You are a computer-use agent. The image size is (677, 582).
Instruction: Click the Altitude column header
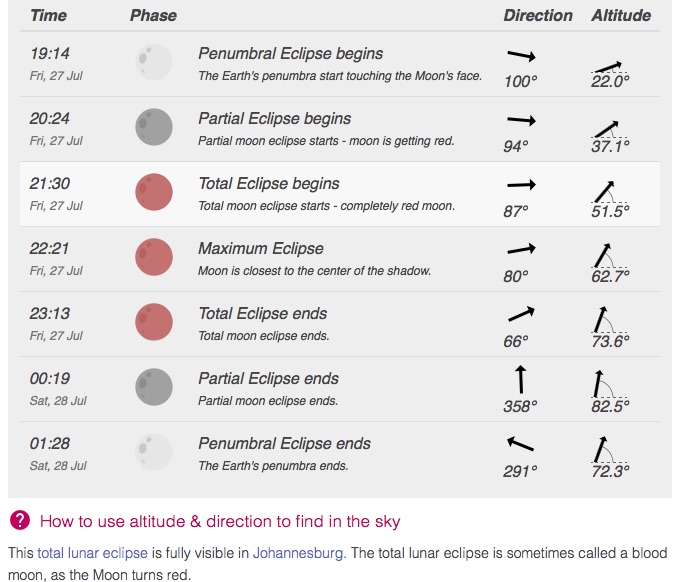[621, 15]
